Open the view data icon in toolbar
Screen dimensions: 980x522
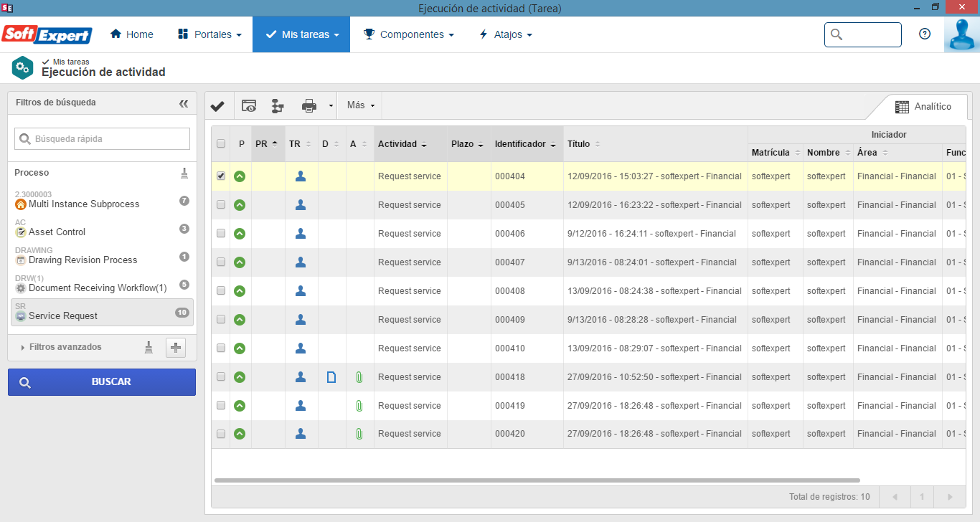249,106
